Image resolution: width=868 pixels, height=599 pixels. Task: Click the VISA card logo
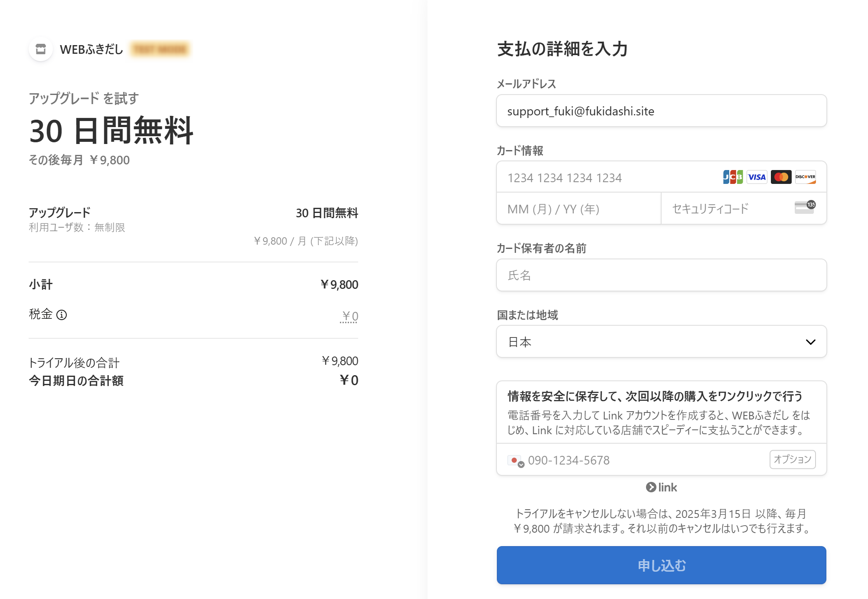tap(757, 177)
